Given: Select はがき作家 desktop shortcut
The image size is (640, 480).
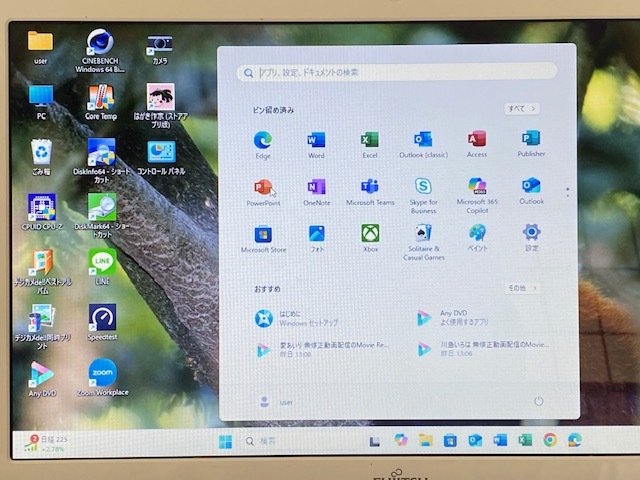Looking at the screenshot, I should pos(160,105).
